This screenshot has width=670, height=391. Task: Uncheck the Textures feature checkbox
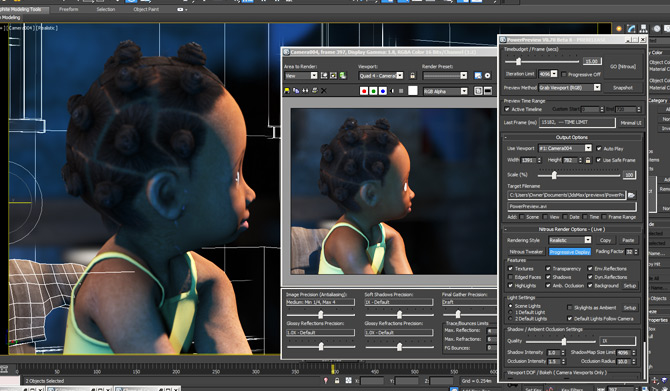pos(510,269)
